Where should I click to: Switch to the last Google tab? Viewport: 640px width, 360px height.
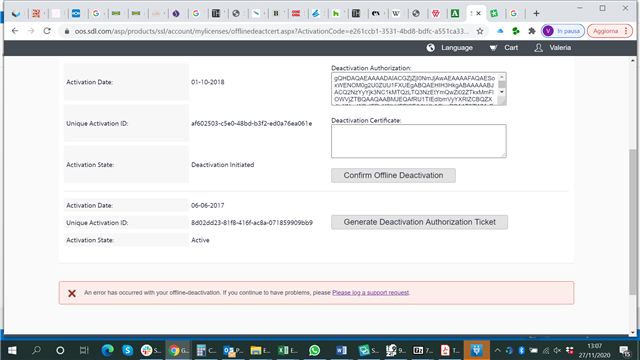pyautogui.click(x=513, y=13)
